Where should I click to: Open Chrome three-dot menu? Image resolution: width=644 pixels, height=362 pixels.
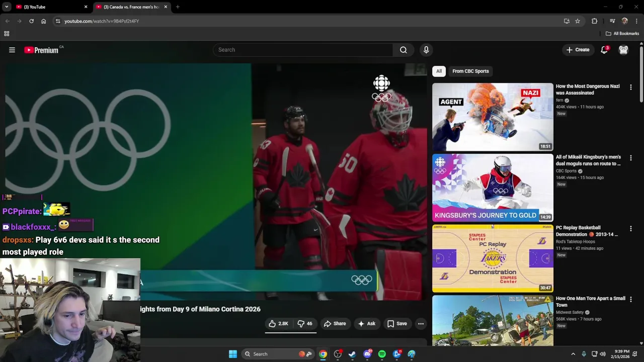pyautogui.click(x=636, y=21)
